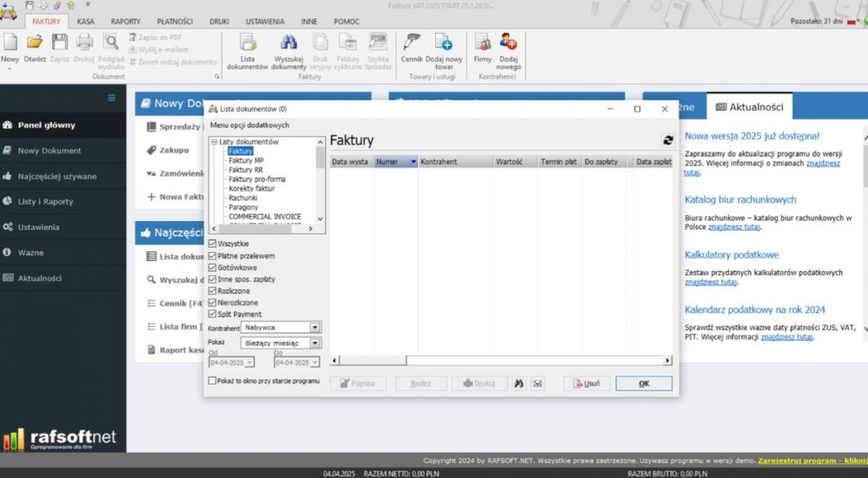Toggle Inne spos. zapłaty checkbox
The image size is (868, 478).
coord(212,279)
